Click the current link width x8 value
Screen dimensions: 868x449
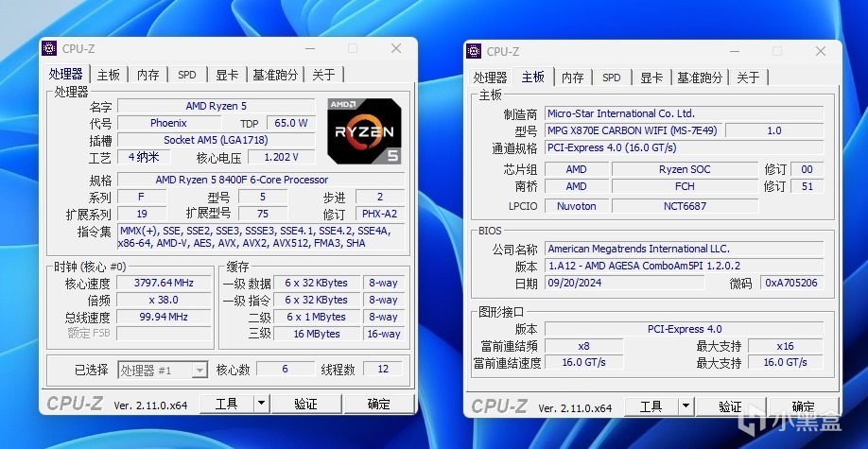pos(584,346)
